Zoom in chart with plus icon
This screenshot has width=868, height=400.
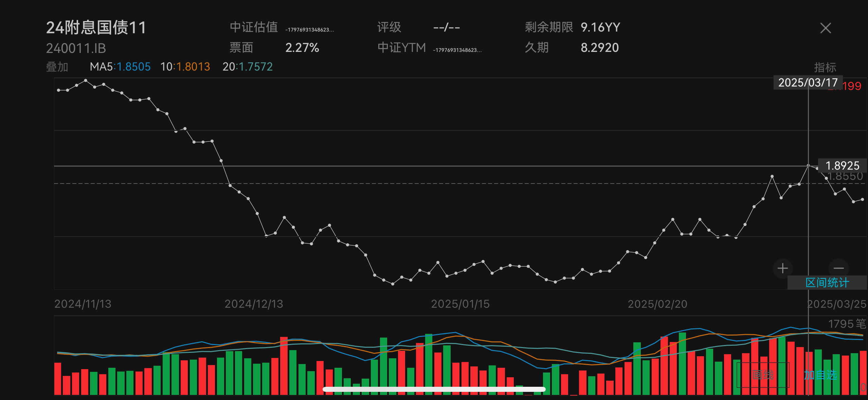pos(782,268)
